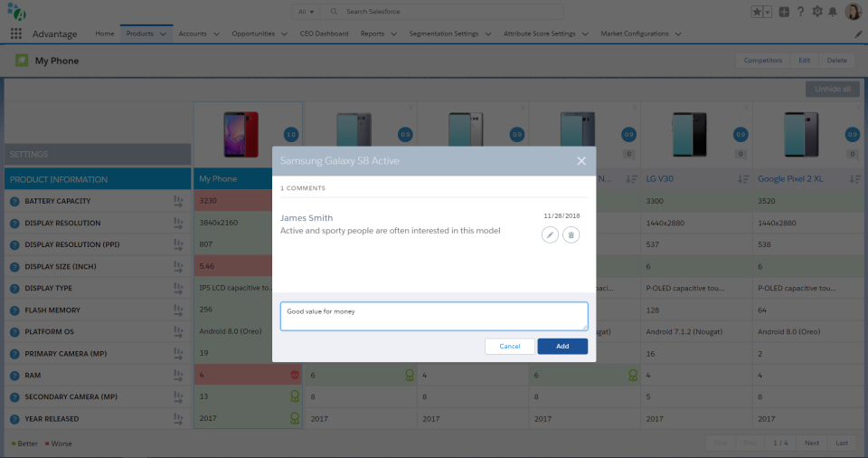Open the All search scope dropdown
Viewport: 868px width, 458px height.
[x=307, y=12]
